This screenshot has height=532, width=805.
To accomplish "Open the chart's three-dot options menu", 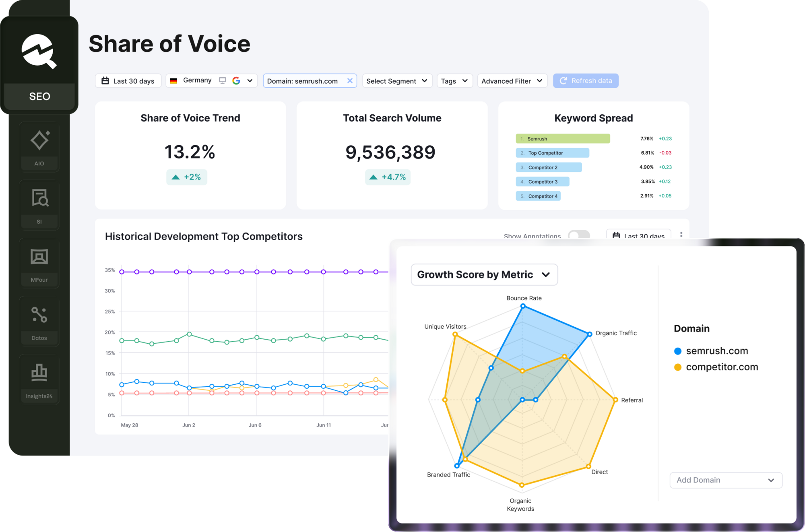I will [x=681, y=234].
